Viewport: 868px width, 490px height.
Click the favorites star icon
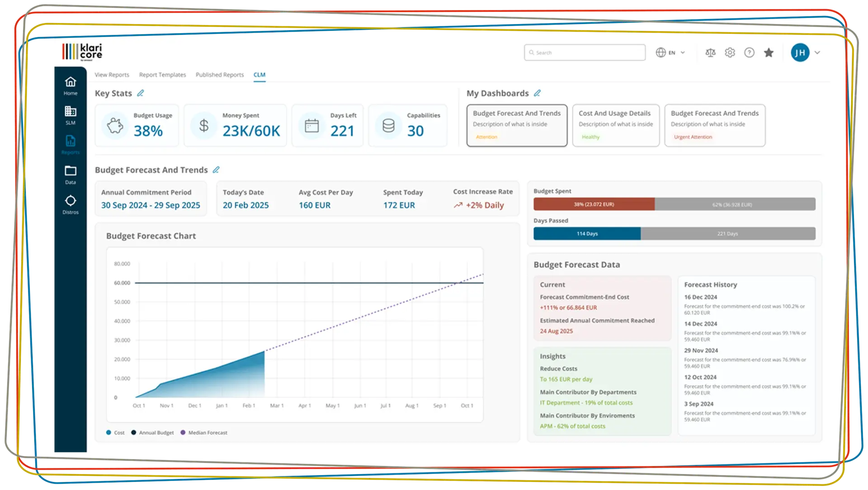769,52
